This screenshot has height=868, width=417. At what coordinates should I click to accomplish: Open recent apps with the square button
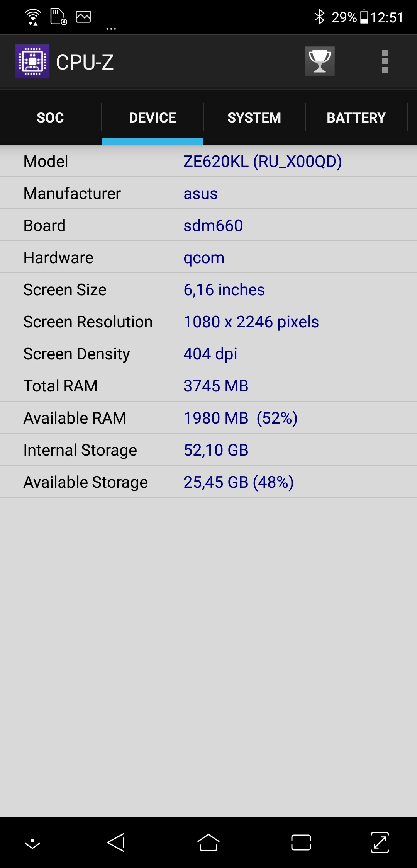click(x=301, y=842)
